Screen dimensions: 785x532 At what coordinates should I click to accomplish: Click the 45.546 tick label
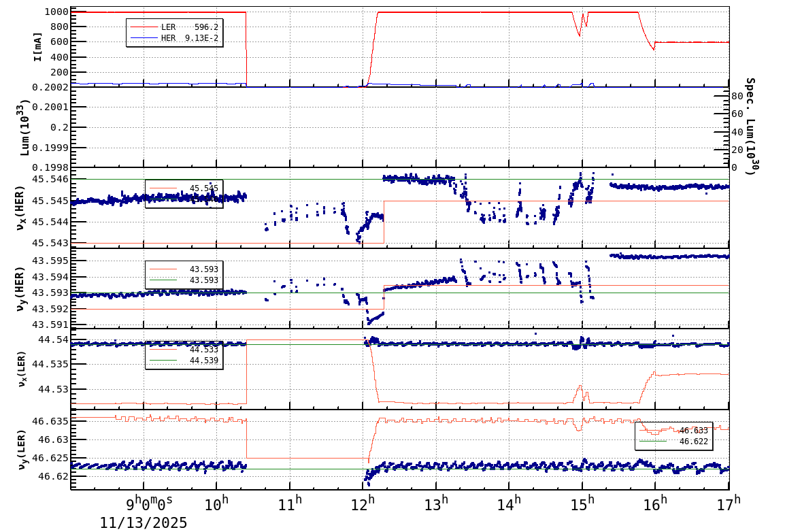tap(50, 179)
